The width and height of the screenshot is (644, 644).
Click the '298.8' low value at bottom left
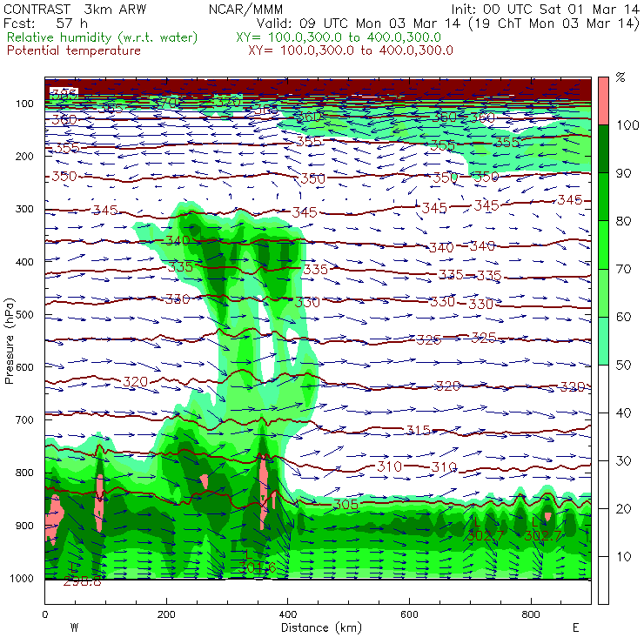pyautogui.click(x=82, y=581)
